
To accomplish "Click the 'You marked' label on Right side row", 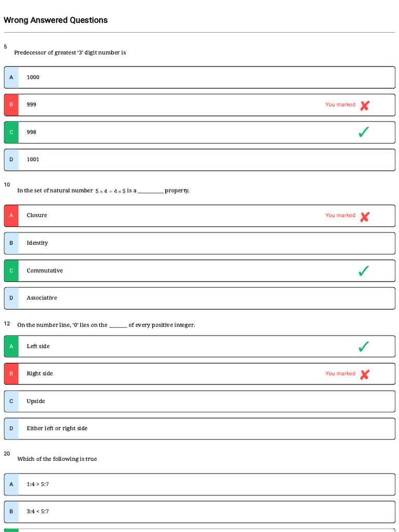I will tap(340, 373).
